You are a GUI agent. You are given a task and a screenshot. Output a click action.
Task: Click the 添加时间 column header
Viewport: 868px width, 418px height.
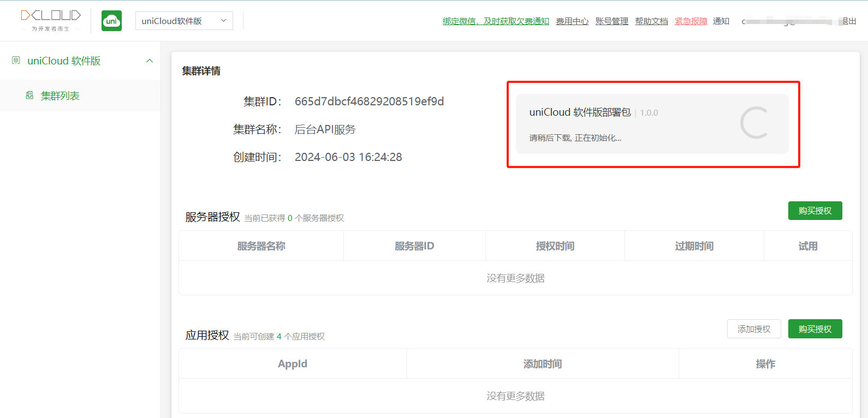543,364
